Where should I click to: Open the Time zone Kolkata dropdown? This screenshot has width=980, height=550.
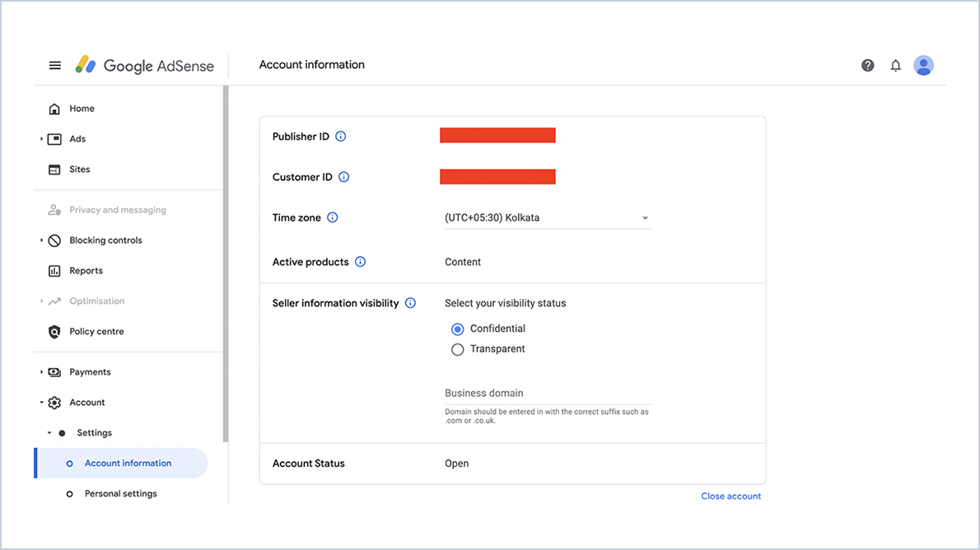(548, 218)
